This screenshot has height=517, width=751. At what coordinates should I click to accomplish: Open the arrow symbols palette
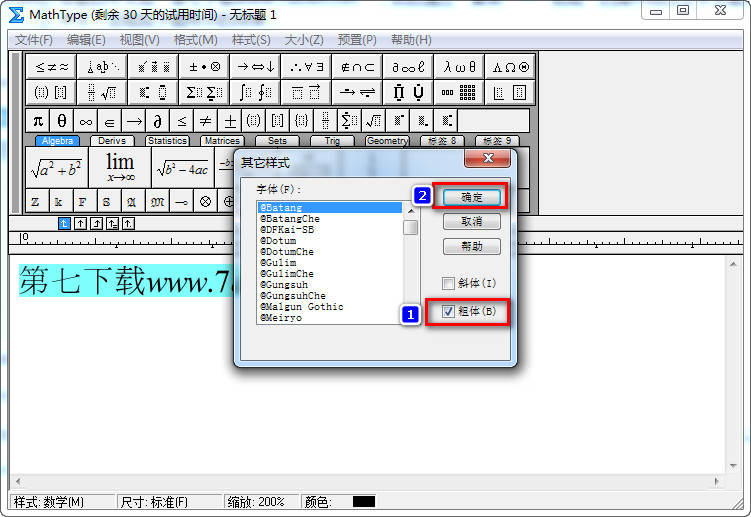click(255, 67)
